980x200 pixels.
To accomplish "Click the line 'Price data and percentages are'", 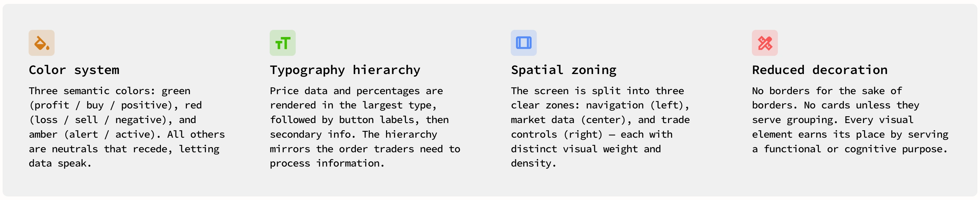I will (x=356, y=91).
